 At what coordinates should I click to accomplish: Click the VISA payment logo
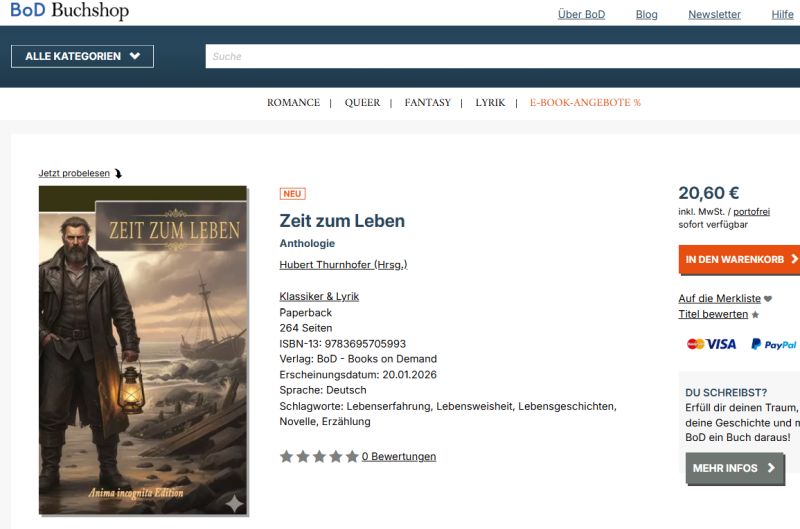point(721,344)
